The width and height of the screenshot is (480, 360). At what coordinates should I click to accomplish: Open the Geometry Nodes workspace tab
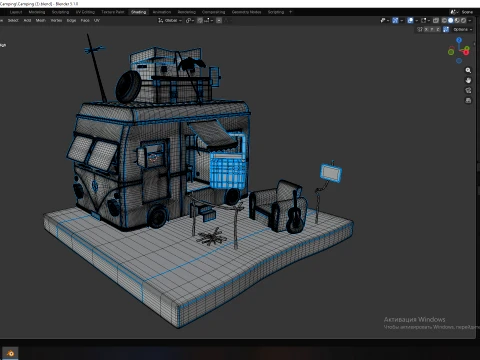point(246,12)
